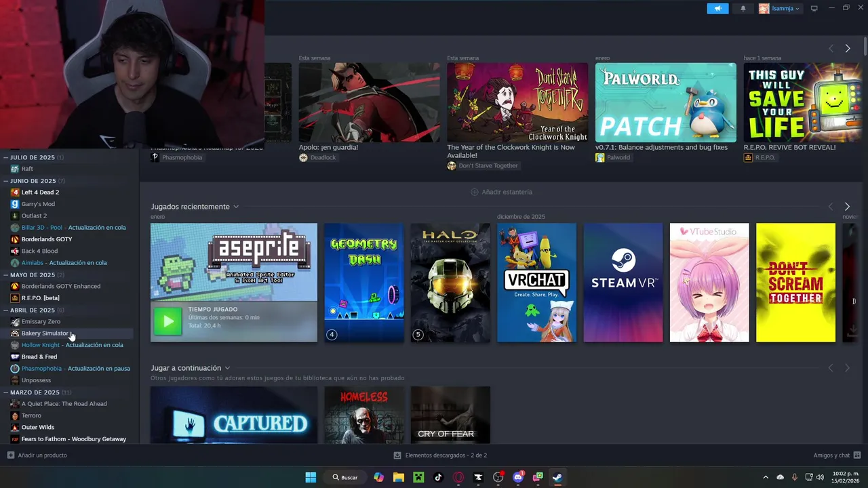Click the taskbar Buscar search box

[344, 477]
